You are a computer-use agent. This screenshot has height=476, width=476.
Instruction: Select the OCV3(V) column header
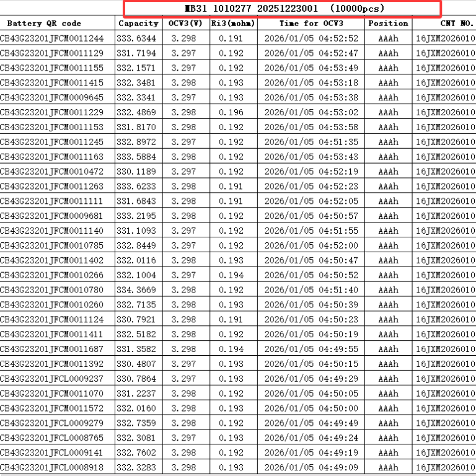coord(185,24)
